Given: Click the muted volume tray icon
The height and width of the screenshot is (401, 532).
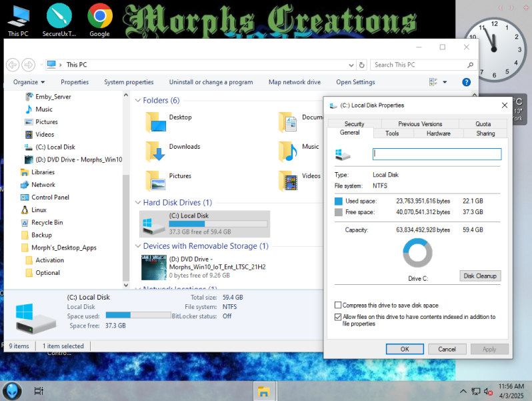Looking at the screenshot, I should pyautogui.click(x=488, y=392).
